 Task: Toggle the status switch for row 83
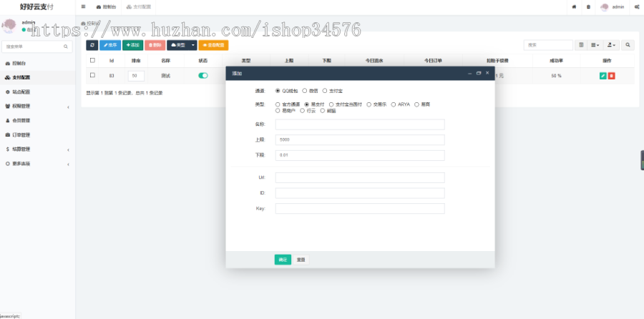[x=203, y=76]
